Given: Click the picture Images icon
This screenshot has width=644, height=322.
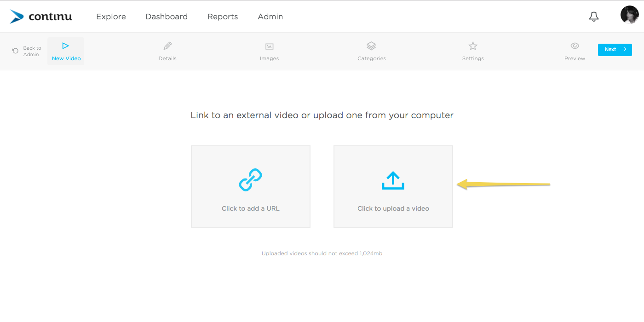Looking at the screenshot, I should tap(270, 46).
